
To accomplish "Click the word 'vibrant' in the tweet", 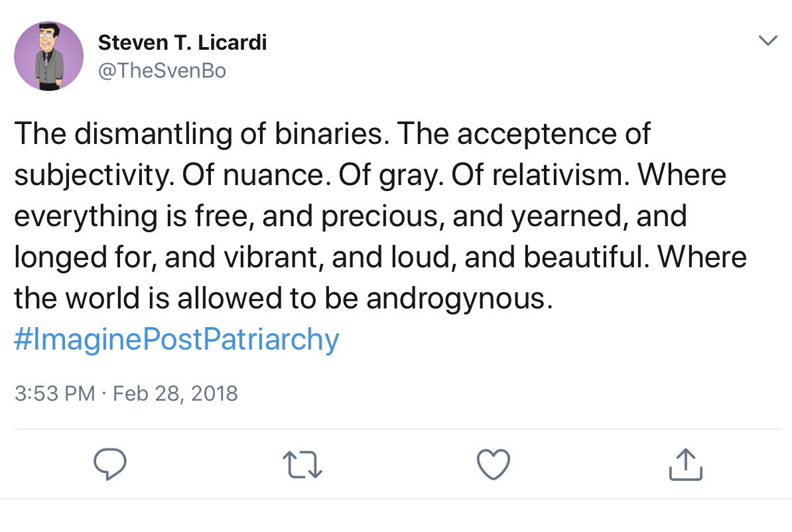I will (270, 257).
